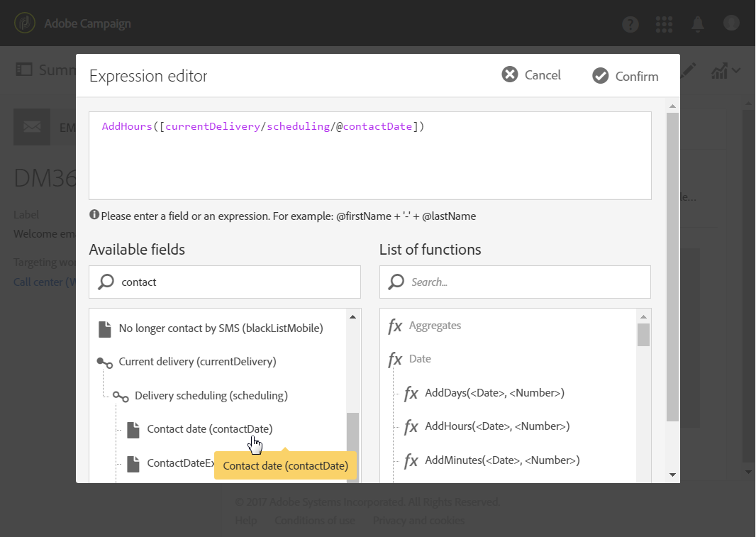Click the pencil edit icon
Viewport: 756px width, 537px height.
tap(689, 70)
